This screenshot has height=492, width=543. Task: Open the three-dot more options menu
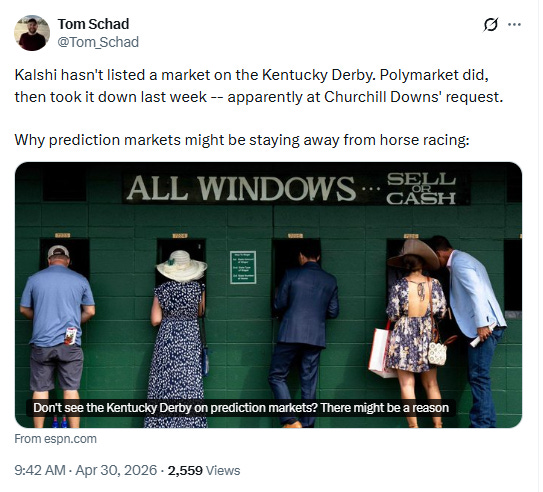[514, 24]
